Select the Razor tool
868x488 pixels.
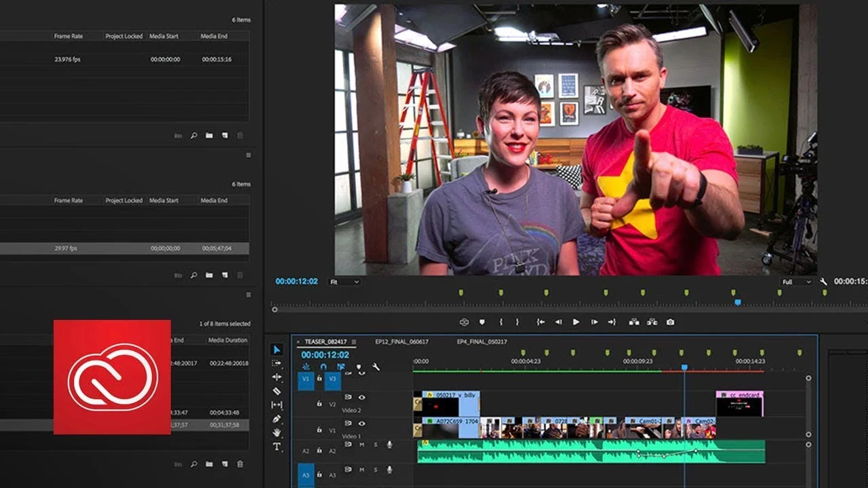275,390
